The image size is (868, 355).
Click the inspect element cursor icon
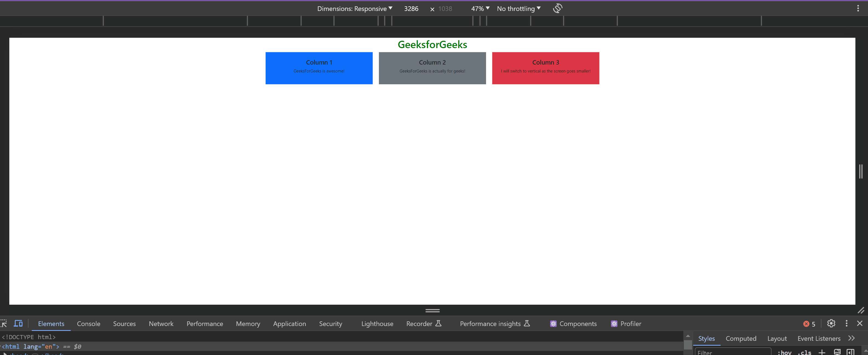(4, 323)
